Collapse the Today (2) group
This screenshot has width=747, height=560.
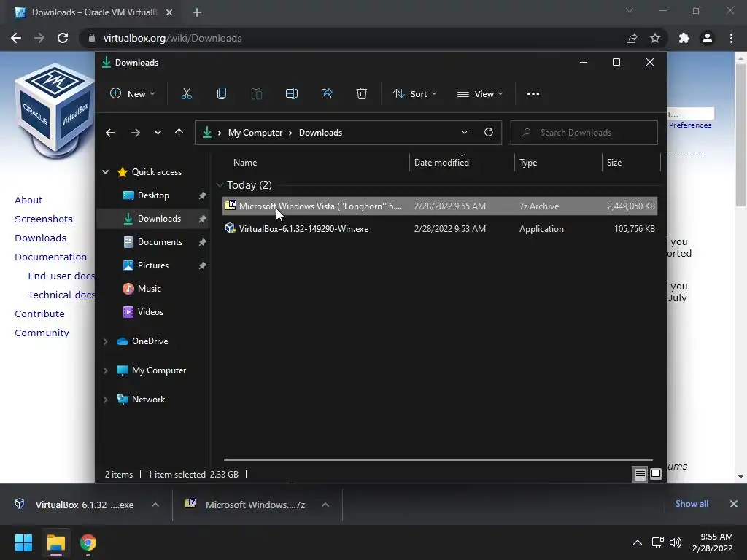220,184
